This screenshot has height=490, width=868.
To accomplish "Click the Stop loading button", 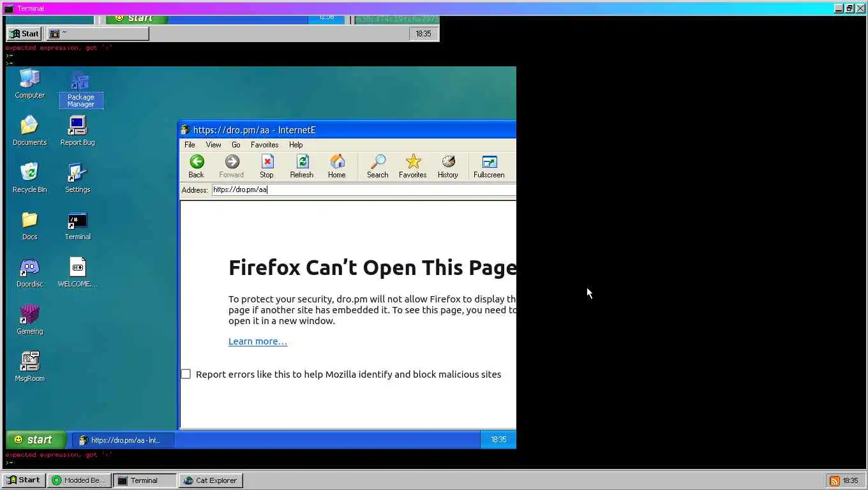I will [x=267, y=167].
